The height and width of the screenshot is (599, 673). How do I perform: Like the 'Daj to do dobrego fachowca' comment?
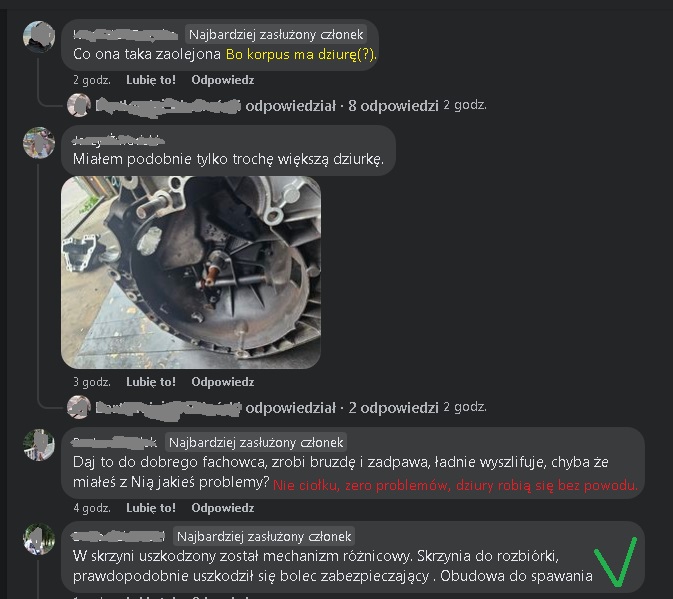coord(151,508)
